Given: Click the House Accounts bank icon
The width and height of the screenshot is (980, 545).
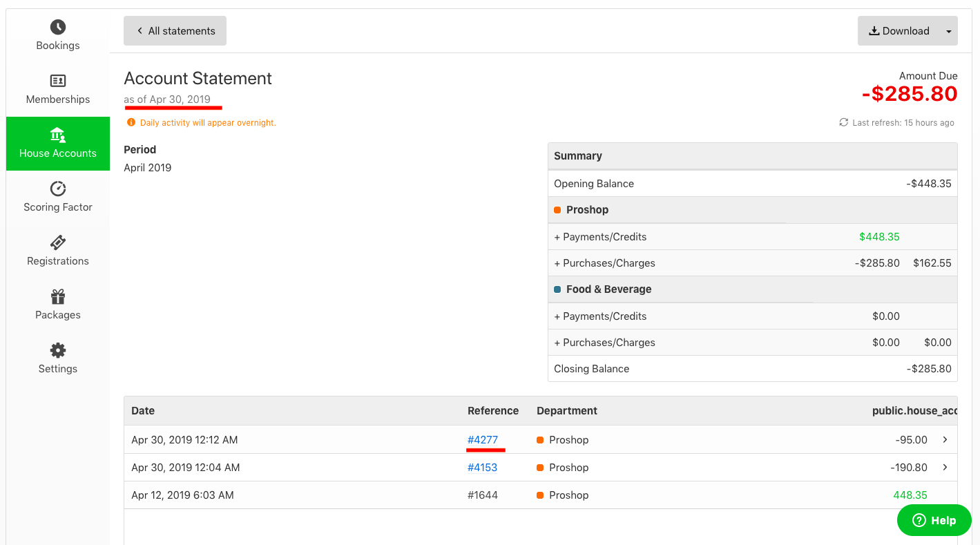Looking at the screenshot, I should (x=58, y=135).
